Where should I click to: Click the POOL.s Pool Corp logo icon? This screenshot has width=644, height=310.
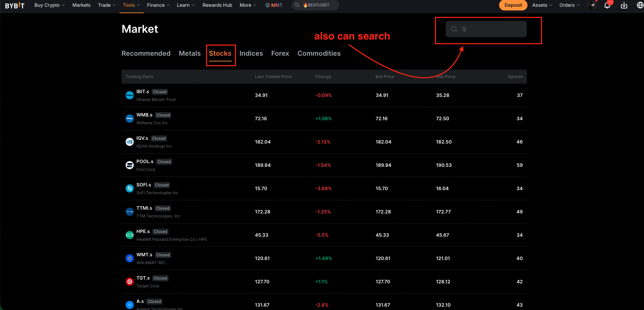coord(130,165)
